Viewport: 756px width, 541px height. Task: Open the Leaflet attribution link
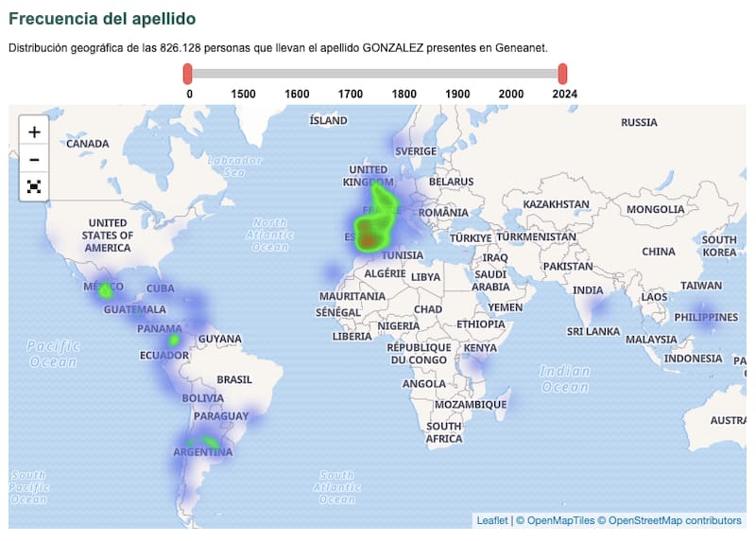[491, 520]
